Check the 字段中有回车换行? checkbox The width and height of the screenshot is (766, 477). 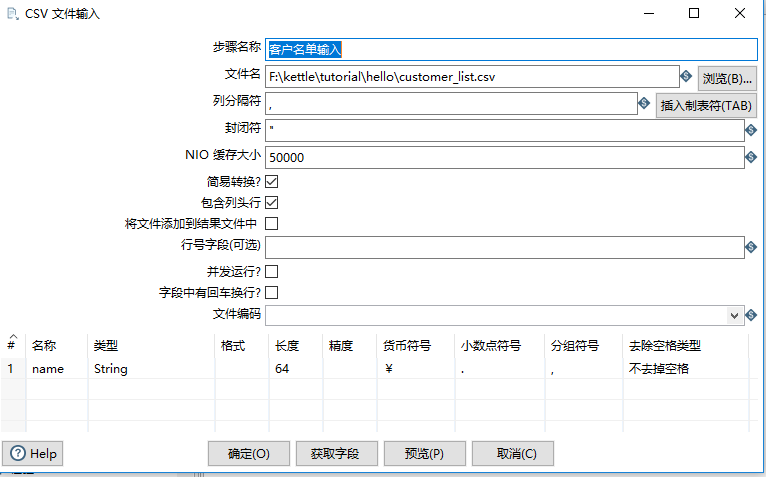tap(272, 292)
